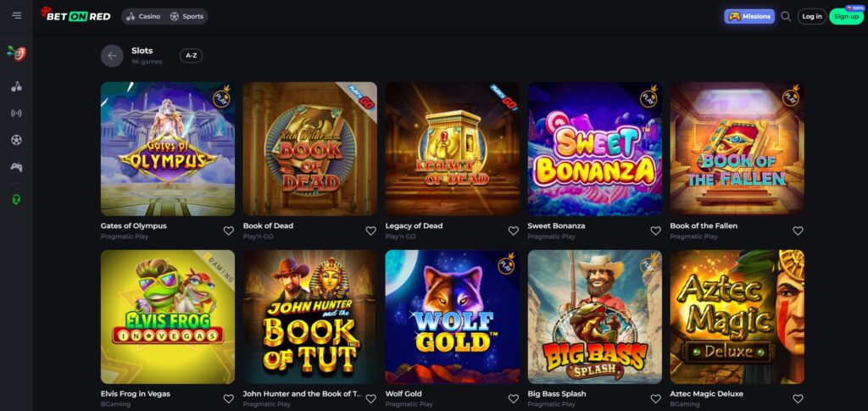Open the Missions button
The width and height of the screenshot is (868, 411).
coord(749,17)
